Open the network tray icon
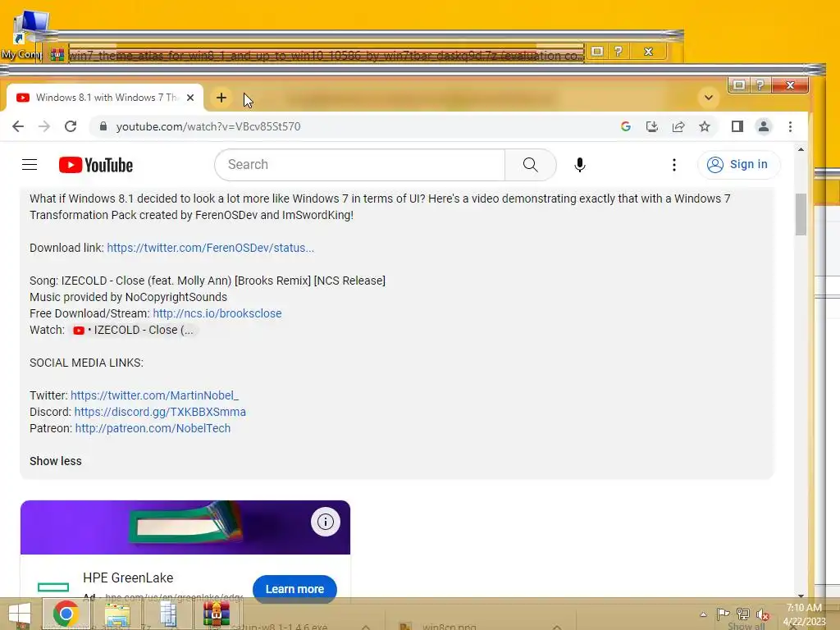Image resolution: width=840 pixels, height=630 pixels. (743, 614)
